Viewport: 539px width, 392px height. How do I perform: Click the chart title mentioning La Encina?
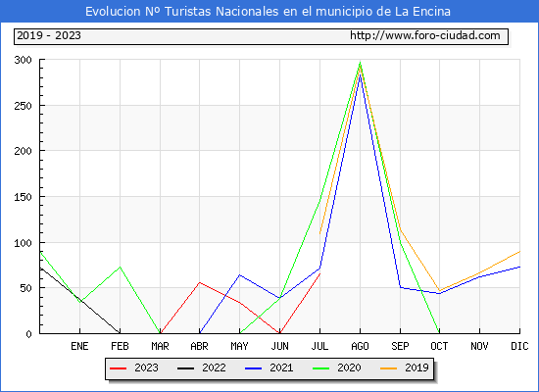click(x=268, y=12)
